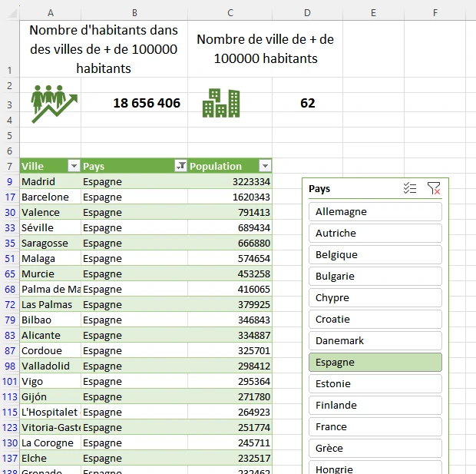Click Barcelone's population value 1620343
The height and width of the screenshot is (474, 476).
coord(230,197)
